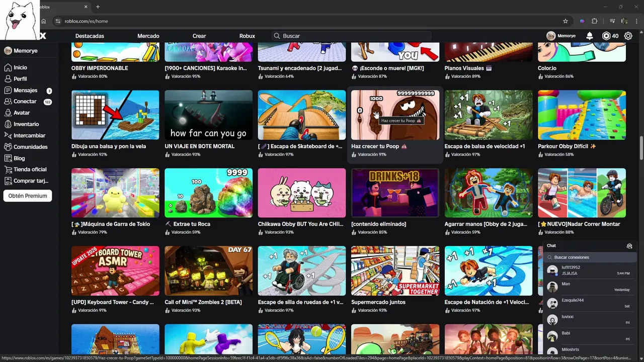Open the Escape de Natación thumbnail
644x362 pixels.
(x=489, y=271)
